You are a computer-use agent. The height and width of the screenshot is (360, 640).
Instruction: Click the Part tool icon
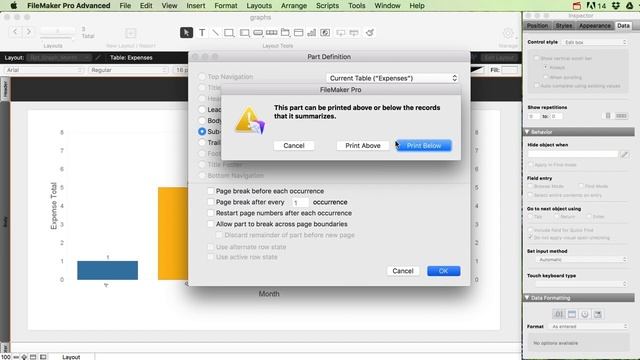pyautogui.click(x=354, y=33)
